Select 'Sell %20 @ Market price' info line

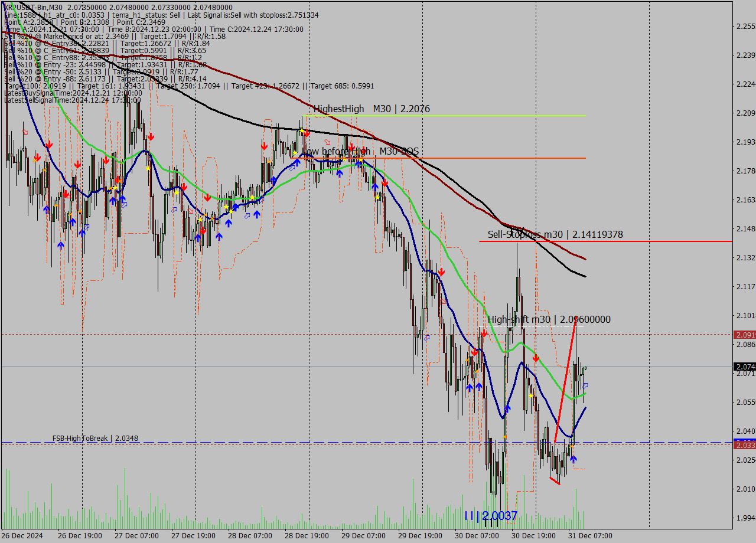coord(115,36)
